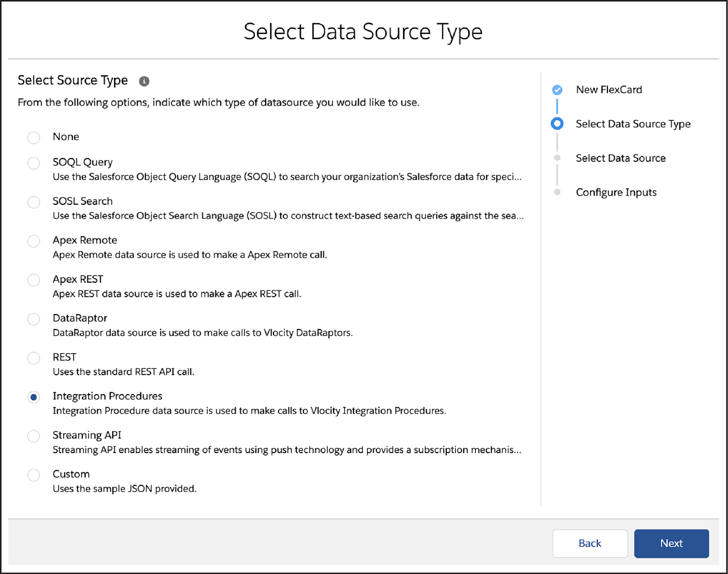This screenshot has height=574, width=728.
Task: Click Next to continue the wizard
Action: pos(671,543)
